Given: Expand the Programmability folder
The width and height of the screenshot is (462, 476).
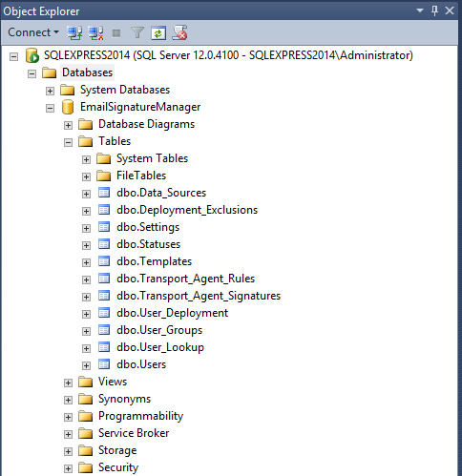Looking at the screenshot, I should (x=68, y=418).
